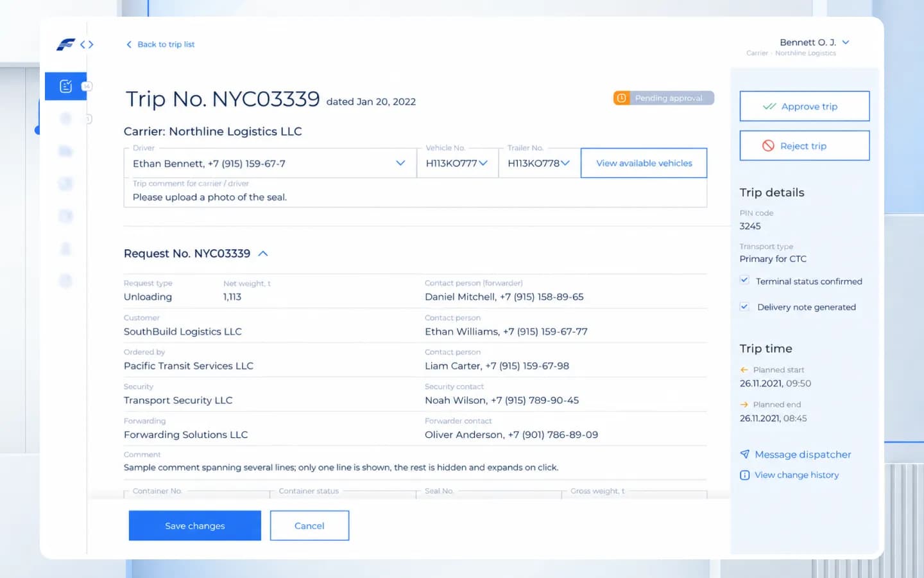Screen dimensions: 924x578
Task: Click the orange Planned start arrow icon
Action: [744, 370]
